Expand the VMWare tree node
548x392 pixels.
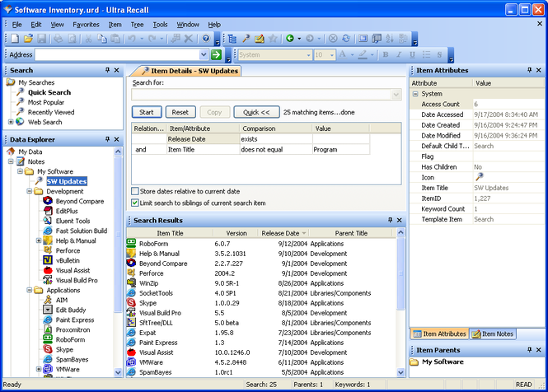click(39, 369)
